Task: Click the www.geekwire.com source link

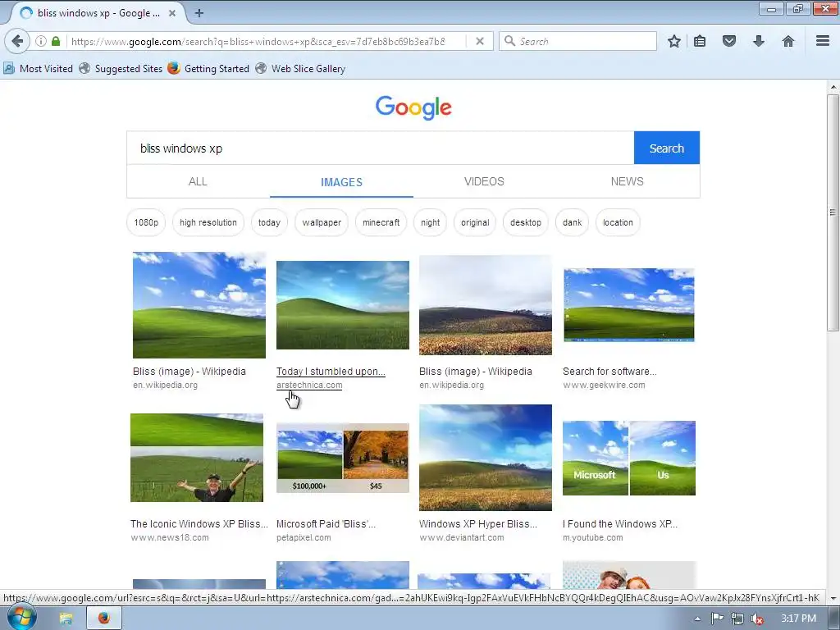Action: 604,385
